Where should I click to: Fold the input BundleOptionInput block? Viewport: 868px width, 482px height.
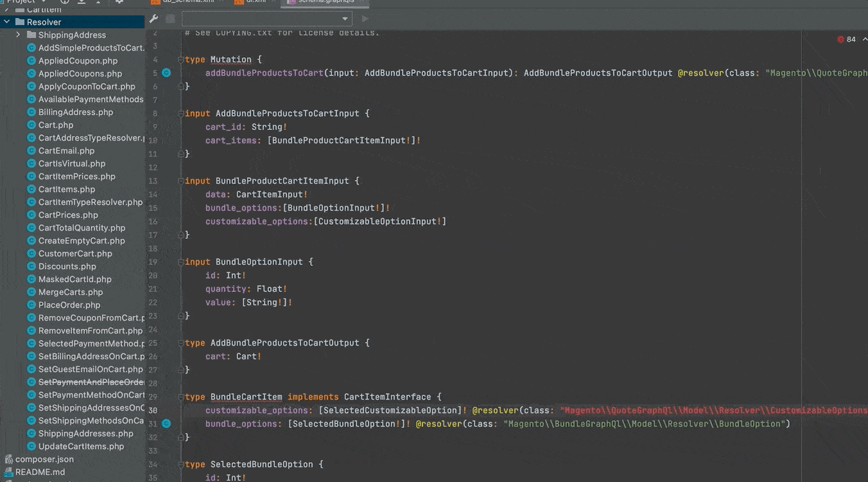[x=181, y=262]
